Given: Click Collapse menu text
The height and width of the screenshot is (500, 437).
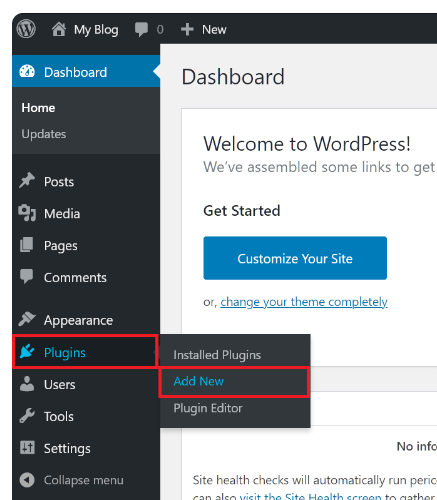Looking at the screenshot, I should tap(84, 480).
